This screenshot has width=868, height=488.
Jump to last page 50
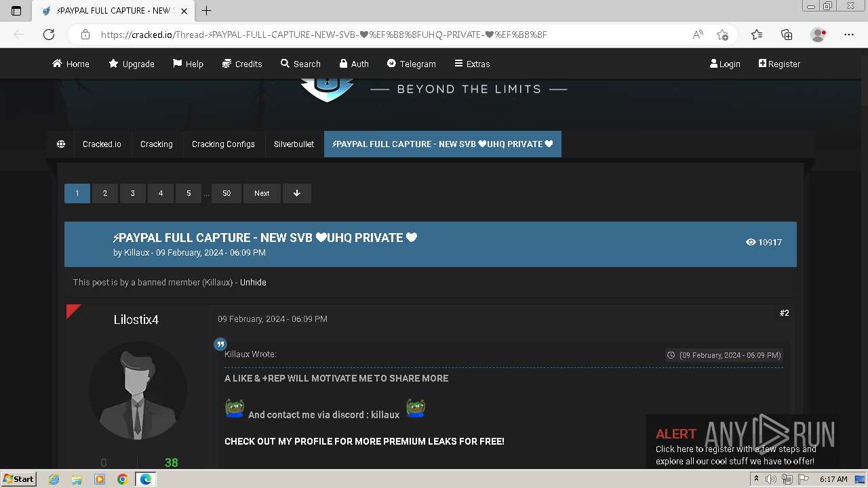pyautogui.click(x=226, y=193)
